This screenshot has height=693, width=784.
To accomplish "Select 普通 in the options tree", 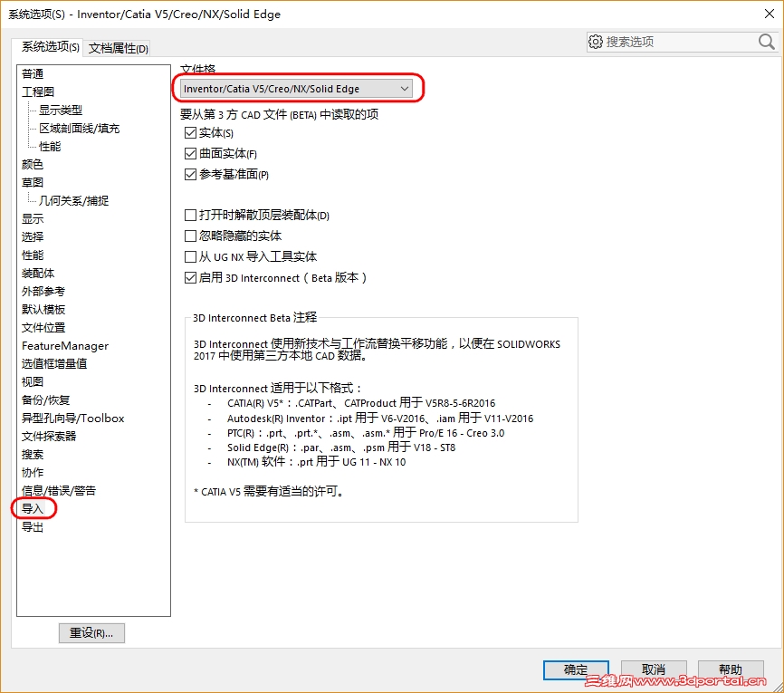I will click(33, 74).
